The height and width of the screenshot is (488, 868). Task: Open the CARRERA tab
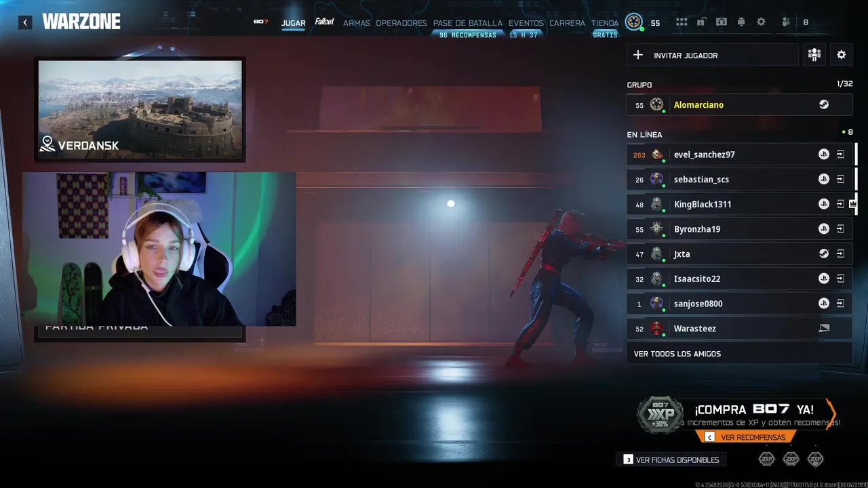568,23
